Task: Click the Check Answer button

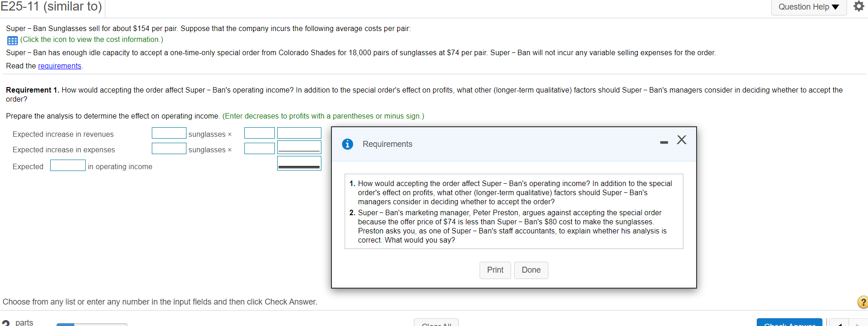Action: coord(789,322)
